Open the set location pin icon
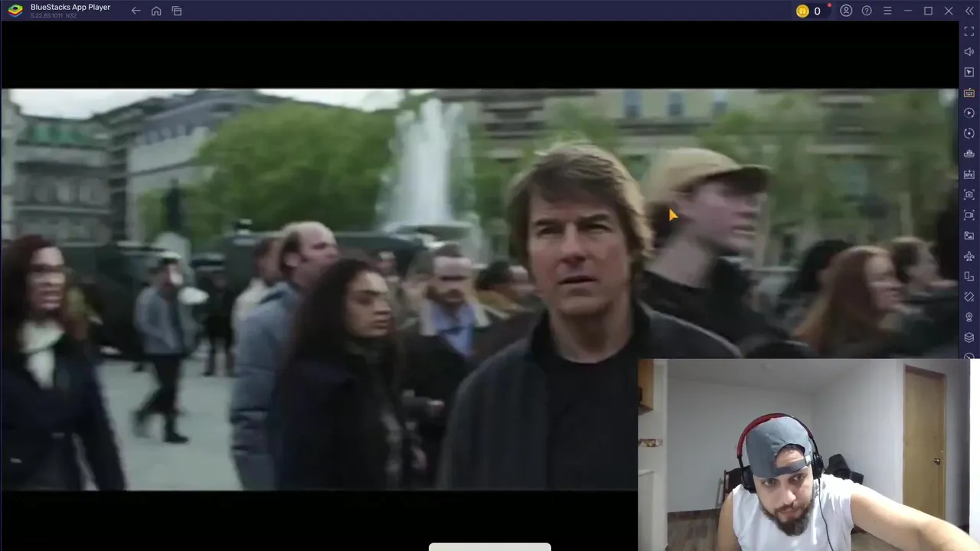The height and width of the screenshot is (551, 980). (969, 317)
